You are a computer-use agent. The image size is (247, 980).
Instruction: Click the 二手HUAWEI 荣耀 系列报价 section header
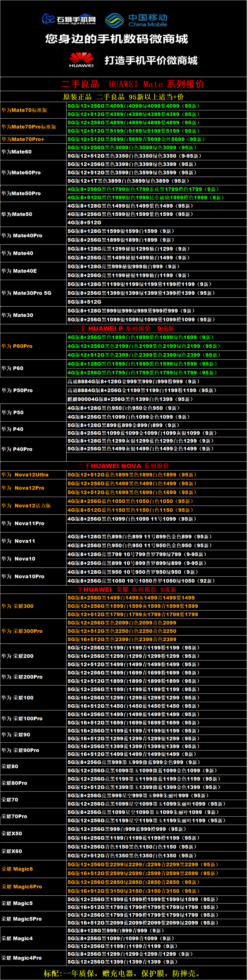click(x=124, y=590)
